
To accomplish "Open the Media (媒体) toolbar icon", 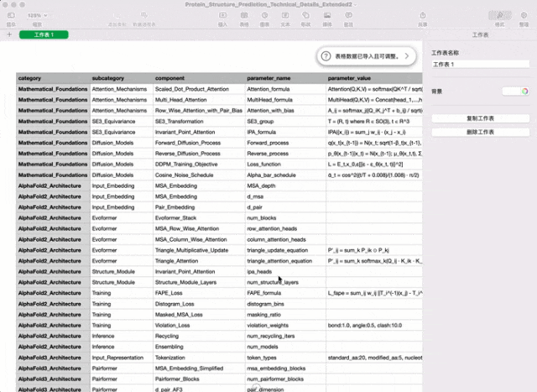I will [x=327, y=16].
